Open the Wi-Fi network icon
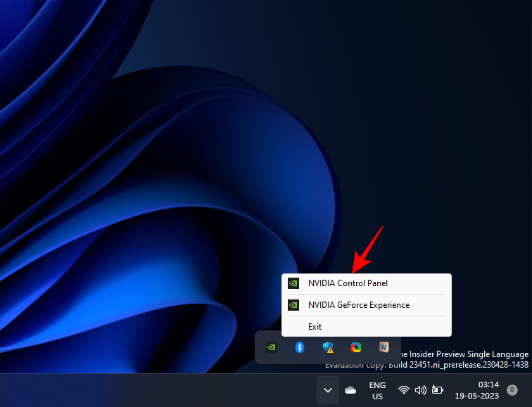The width and height of the screenshot is (532, 407). click(404, 390)
